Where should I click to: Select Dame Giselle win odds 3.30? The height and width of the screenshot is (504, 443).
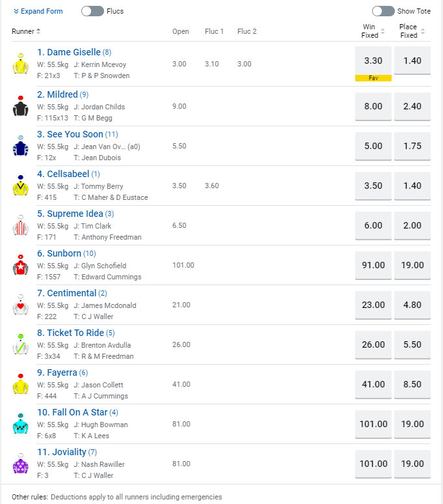tap(373, 61)
